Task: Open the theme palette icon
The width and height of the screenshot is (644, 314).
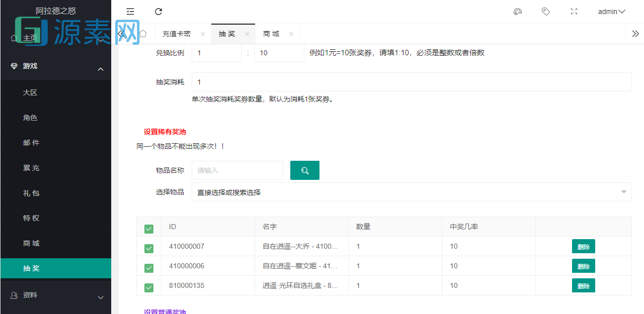Action: coord(517,11)
